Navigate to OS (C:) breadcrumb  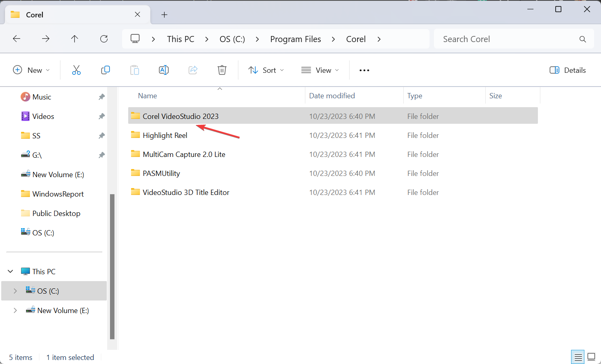[x=232, y=39]
